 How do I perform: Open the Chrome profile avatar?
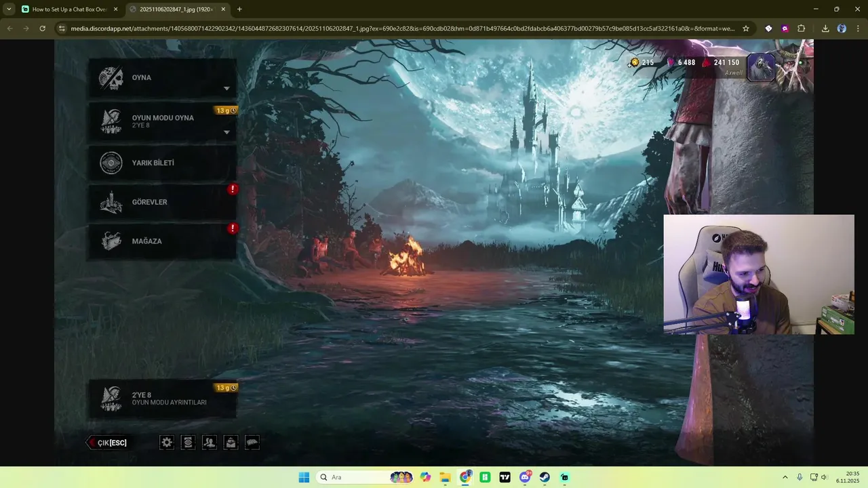point(842,28)
